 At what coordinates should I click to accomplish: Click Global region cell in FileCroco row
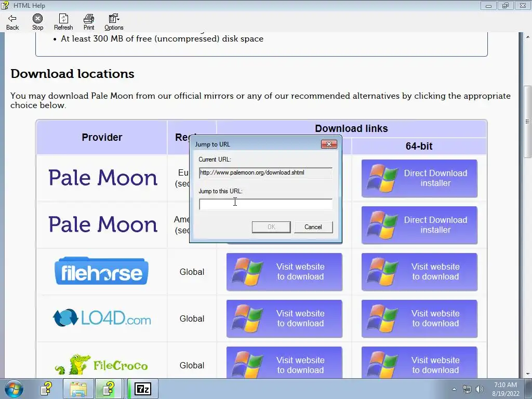[192, 365]
